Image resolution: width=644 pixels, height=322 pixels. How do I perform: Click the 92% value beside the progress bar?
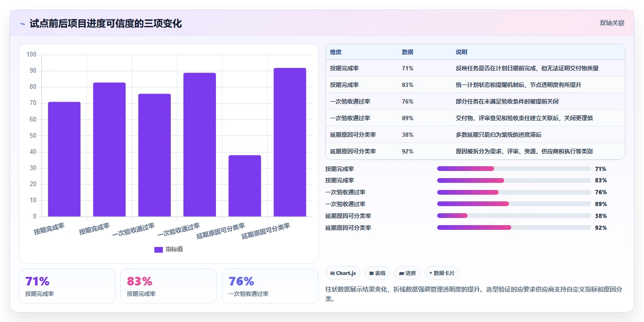pos(601,228)
